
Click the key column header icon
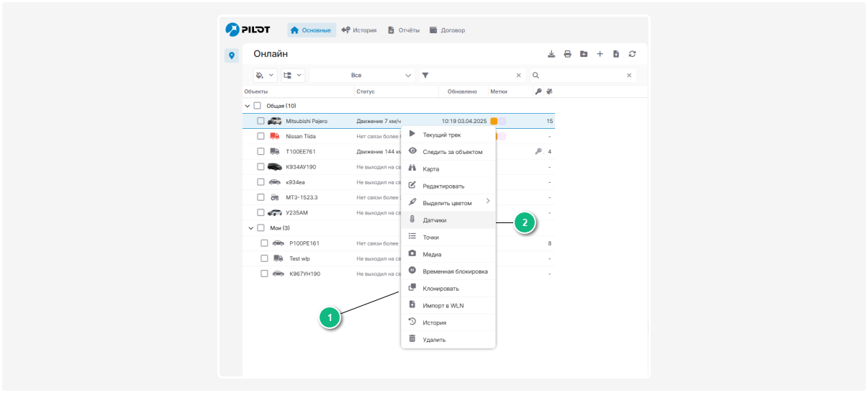coord(538,91)
